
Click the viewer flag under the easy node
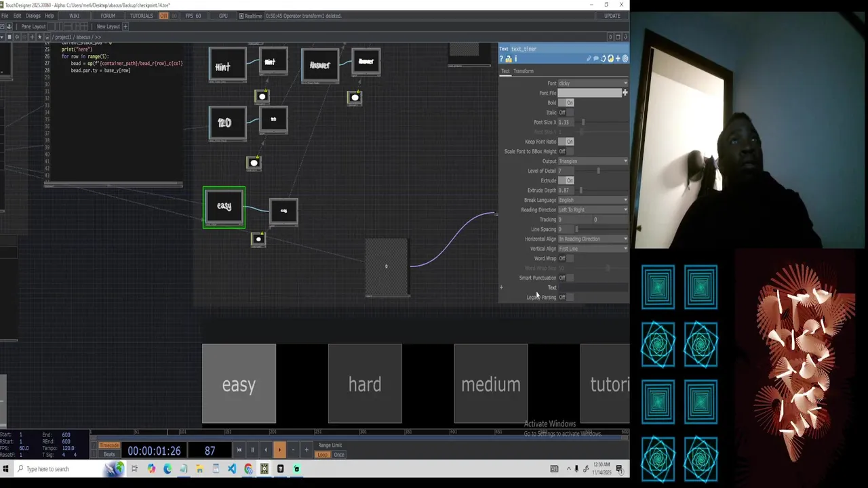point(258,239)
